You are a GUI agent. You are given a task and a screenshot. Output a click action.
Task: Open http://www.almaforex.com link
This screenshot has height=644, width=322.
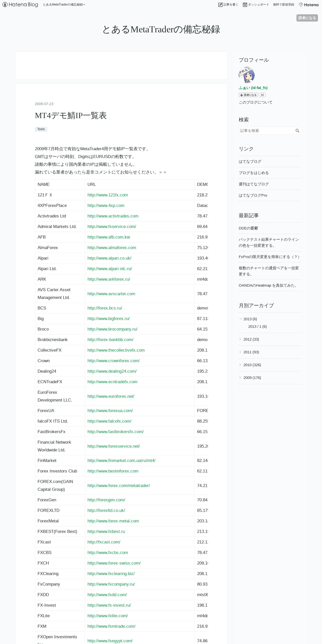(112, 248)
